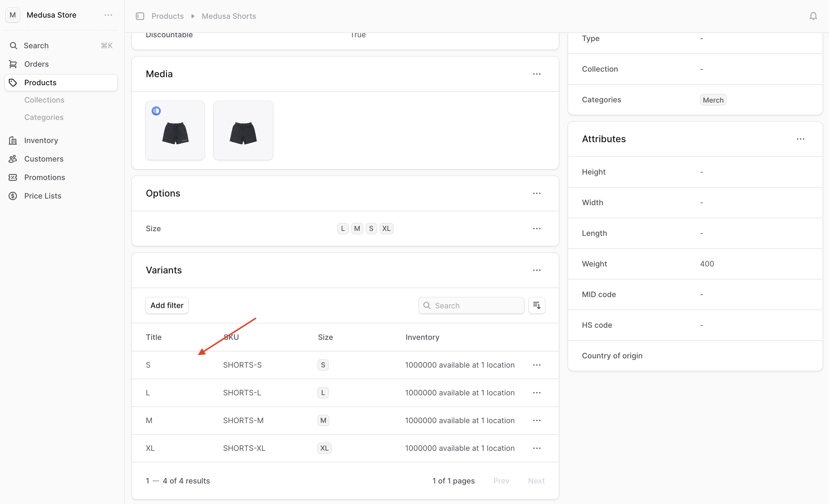The height and width of the screenshot is (504, 829).
Task: Select the Customers sidebar icon
Action: click(13, 159)
